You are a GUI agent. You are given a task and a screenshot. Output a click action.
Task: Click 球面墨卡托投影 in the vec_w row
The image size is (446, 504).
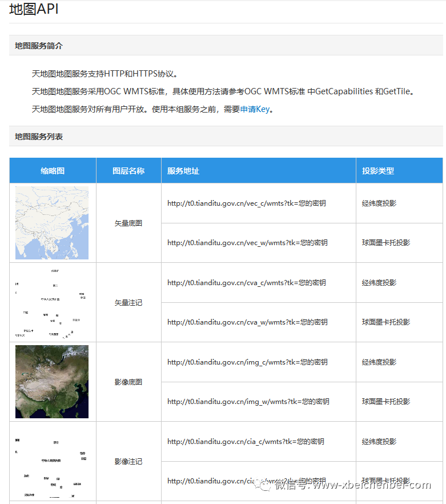pyautogui.click(x=386, y=243)
